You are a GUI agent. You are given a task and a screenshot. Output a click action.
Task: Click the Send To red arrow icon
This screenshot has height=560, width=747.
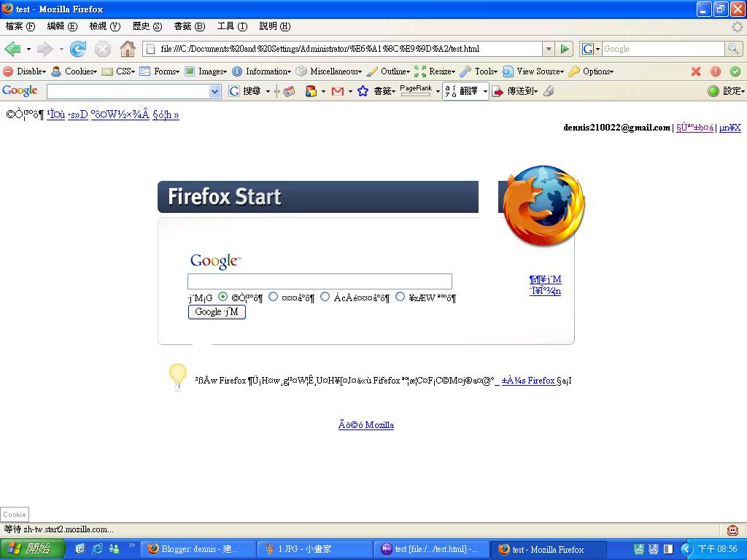498,91
